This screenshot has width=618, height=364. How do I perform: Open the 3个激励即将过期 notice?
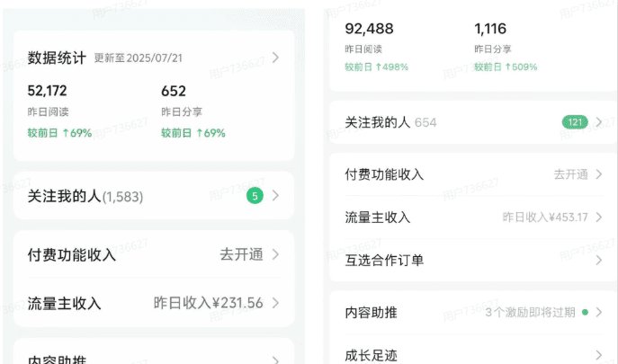(x=531, y=313)
